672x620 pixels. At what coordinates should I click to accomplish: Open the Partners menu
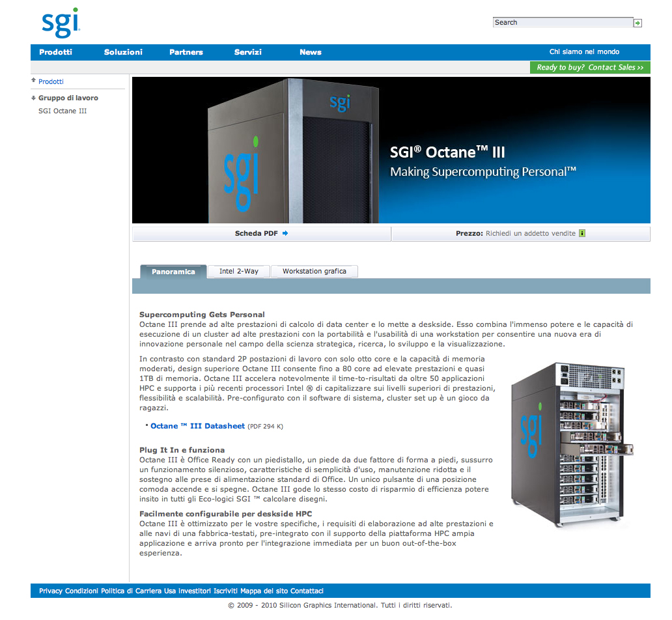pos(186,52)
